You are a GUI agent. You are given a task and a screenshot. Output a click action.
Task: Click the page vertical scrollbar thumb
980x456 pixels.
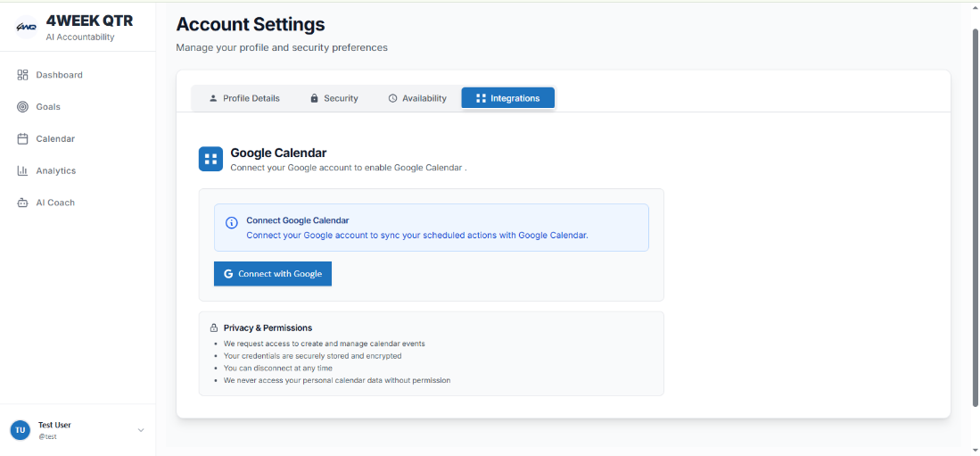click(975, 217)
